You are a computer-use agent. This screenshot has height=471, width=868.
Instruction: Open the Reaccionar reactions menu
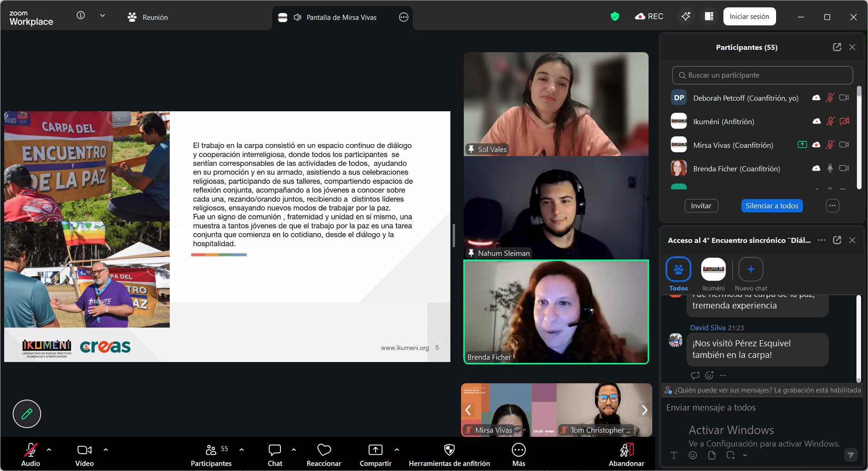(324, 454)
